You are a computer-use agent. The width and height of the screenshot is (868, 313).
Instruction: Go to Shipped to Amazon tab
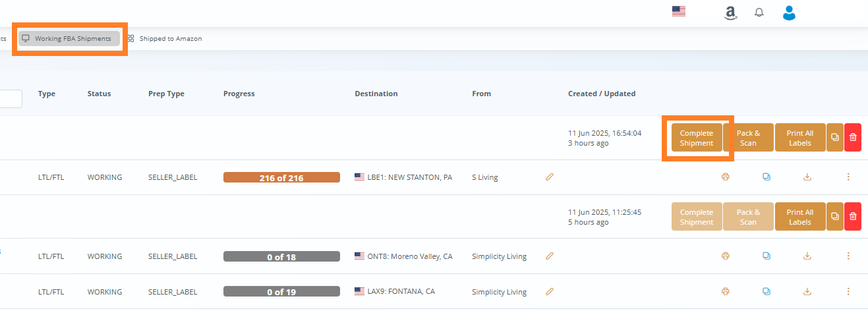165,39
